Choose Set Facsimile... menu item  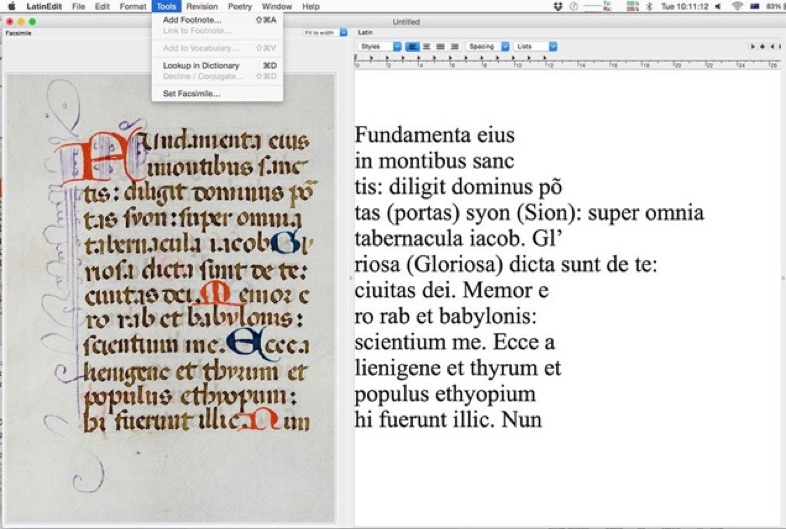point(218,94)
